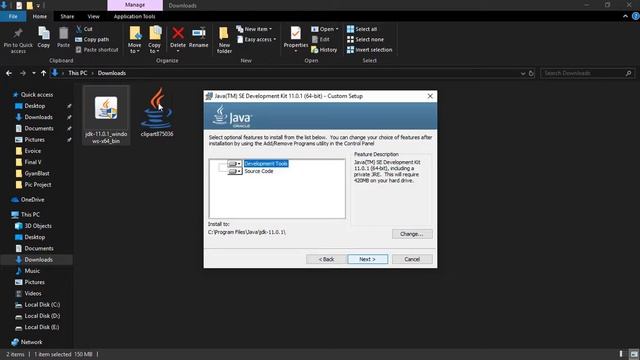Click Cut in Clipboard group
Image resolution: width=640 pixels, height=360 pixels.
(x=84, y=29)
